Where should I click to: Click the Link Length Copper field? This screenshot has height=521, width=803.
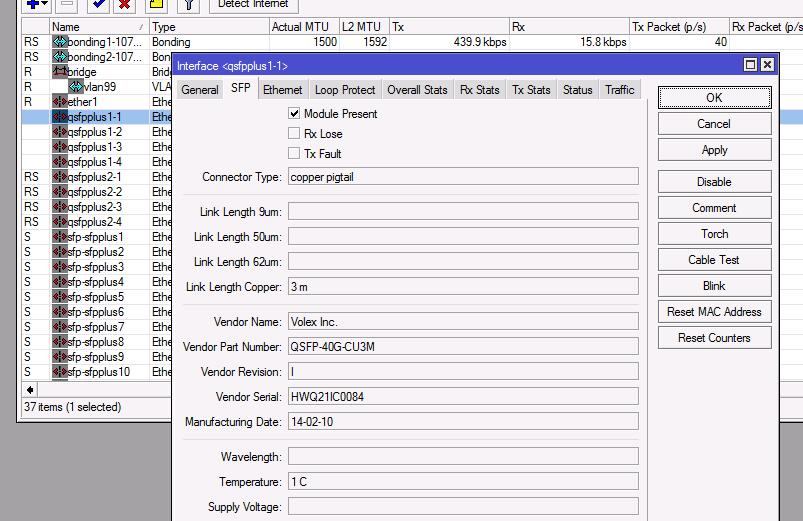463,287
